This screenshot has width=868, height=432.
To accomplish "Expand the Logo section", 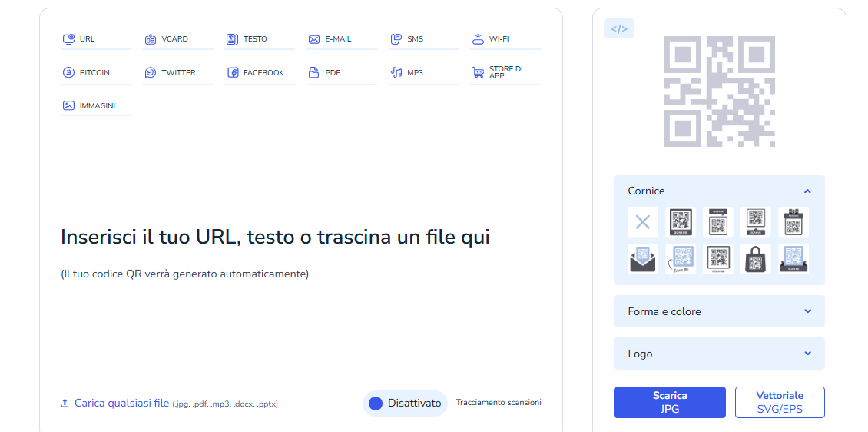I will 719,354.
